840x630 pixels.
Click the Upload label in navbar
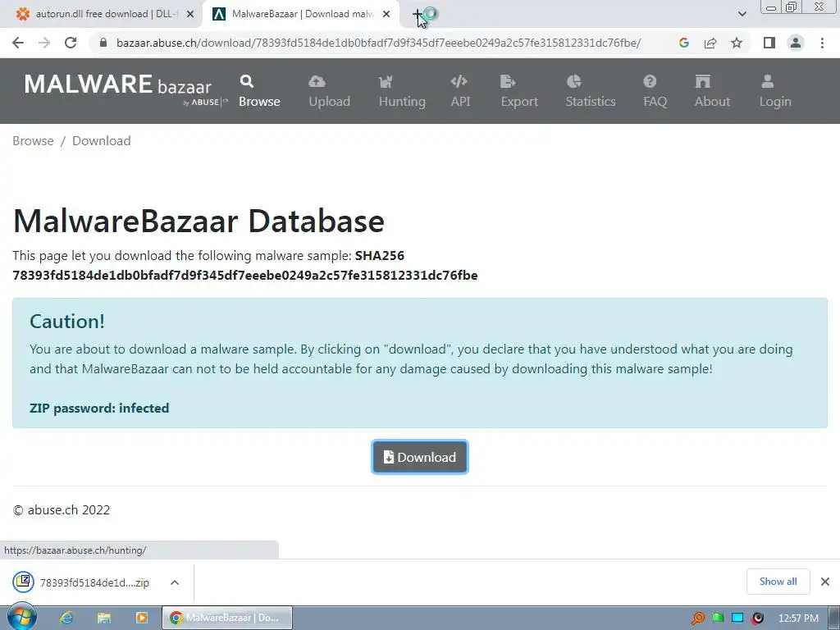pyautogui.click(x=330, y=101)
